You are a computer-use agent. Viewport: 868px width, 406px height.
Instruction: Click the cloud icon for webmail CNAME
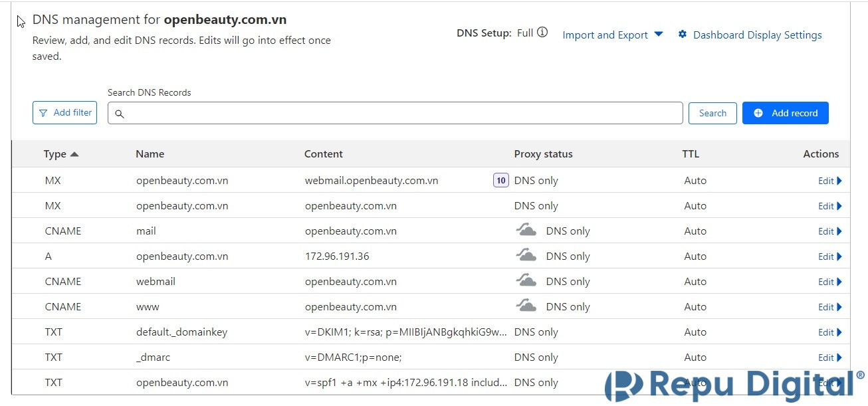coord(526,281)
